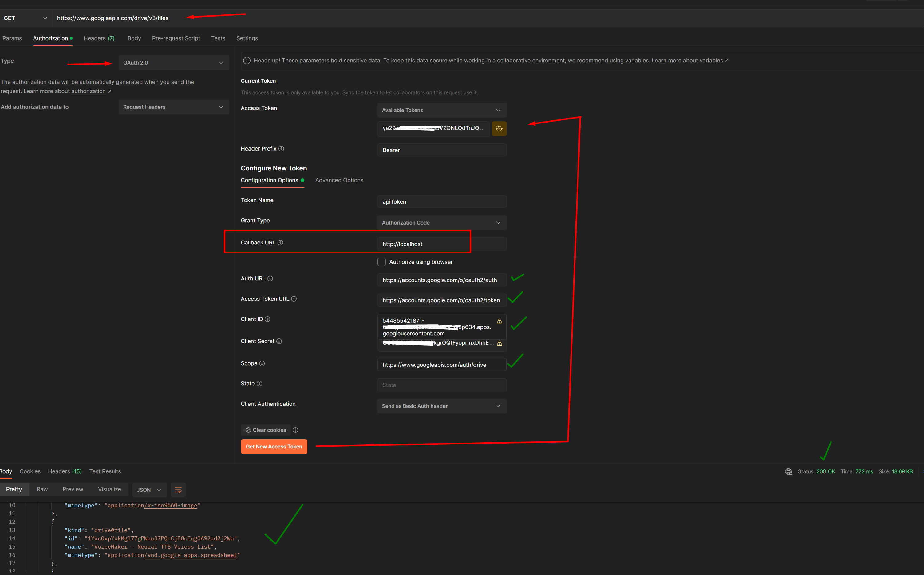924x575 pixels.
Task: Open the GET method dropdown
Action: (x=25, y=18)
